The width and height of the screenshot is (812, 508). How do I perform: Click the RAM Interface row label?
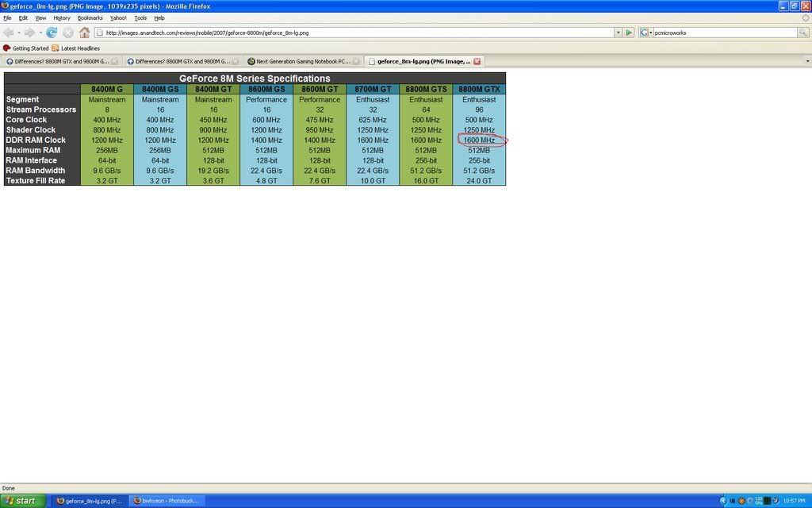pyautogui.click(x=31, y=160)
